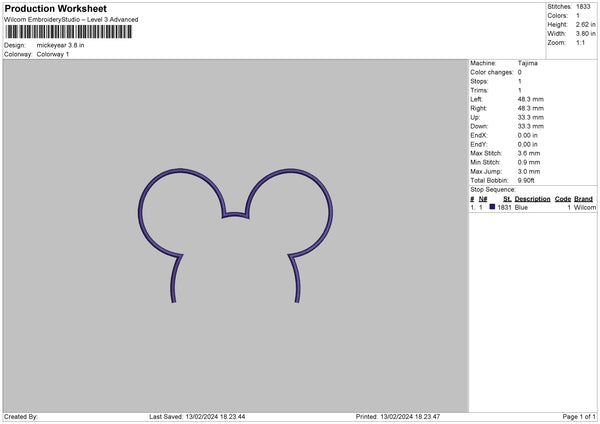Click 'Wilcom EmbroideryStudio – Level 3 Advanced' text
Image resolution: width=600 pixels, height=424 pixels.
tap(71, 20)
